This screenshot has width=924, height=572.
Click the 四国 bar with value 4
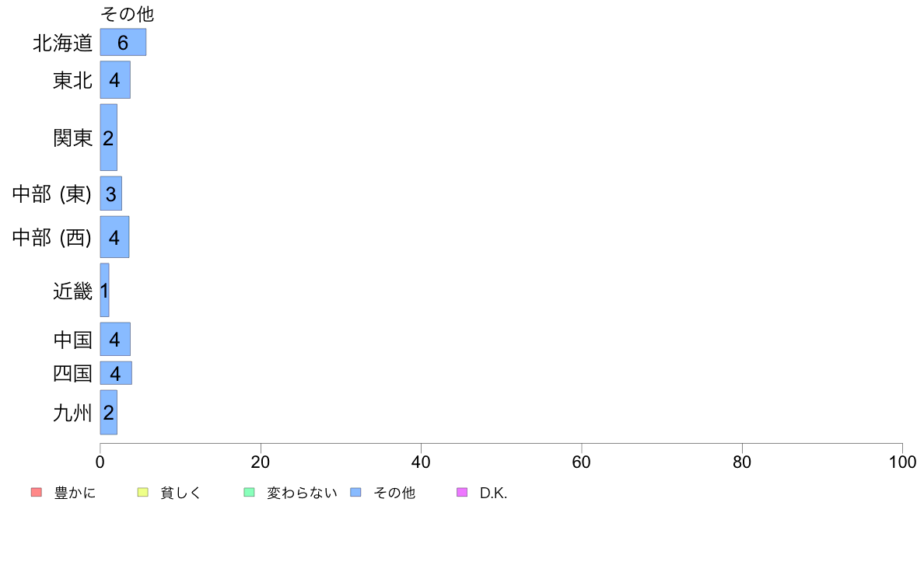pos(115,373)
